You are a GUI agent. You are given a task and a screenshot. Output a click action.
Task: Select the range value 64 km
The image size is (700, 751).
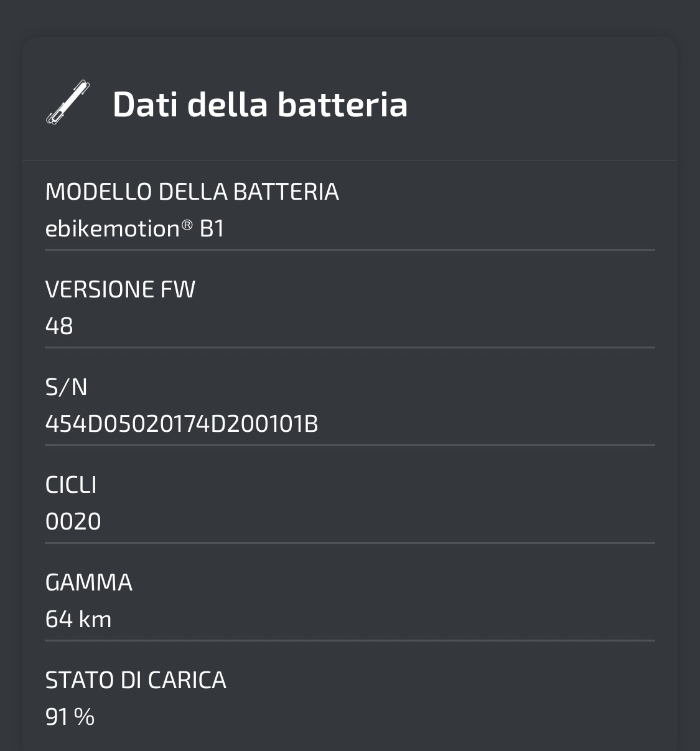point(78,619)
